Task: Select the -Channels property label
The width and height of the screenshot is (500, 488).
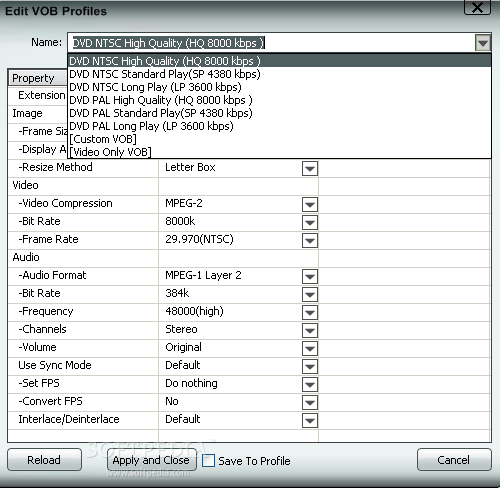Action: [x=42, y=329]
